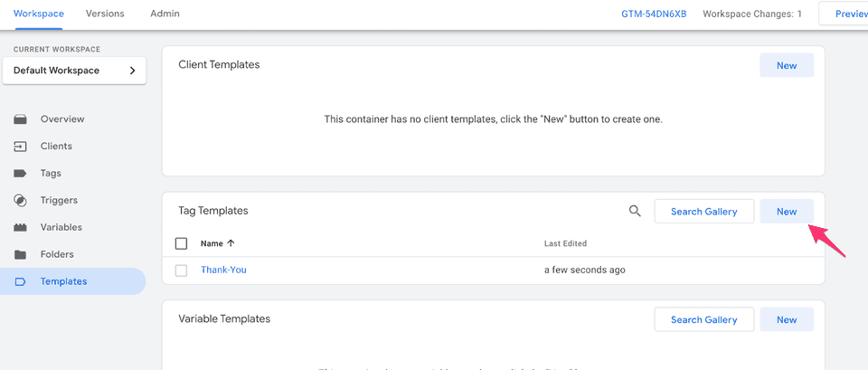868x370 pixels.
Task: Click the Overview sidebar icon
Action: coord(20,119)
